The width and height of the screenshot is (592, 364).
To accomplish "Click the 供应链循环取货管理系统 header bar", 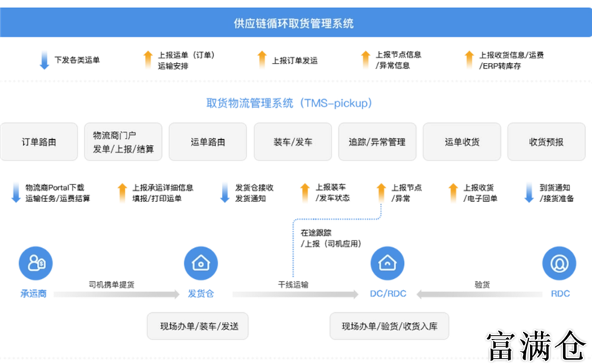I will pos(296,23).
